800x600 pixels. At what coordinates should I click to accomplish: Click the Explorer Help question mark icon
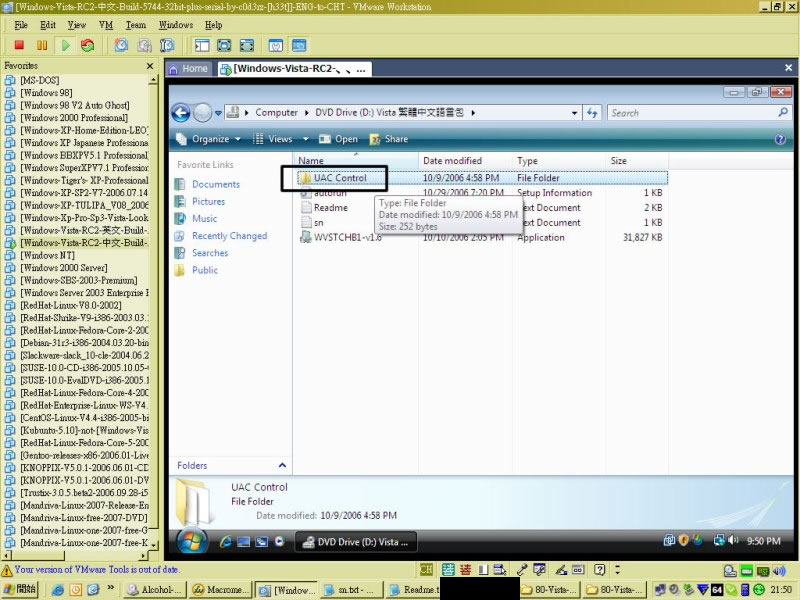(x=780, y=139)
